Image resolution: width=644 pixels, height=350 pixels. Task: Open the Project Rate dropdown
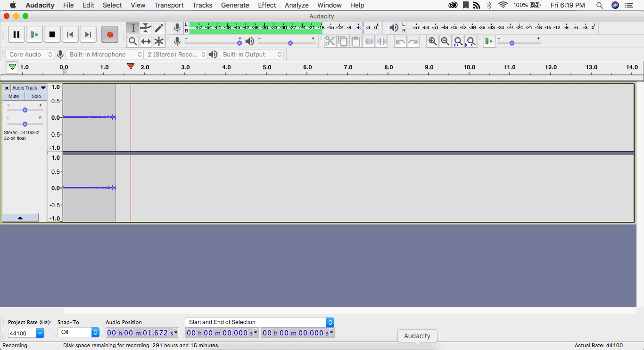40,333
